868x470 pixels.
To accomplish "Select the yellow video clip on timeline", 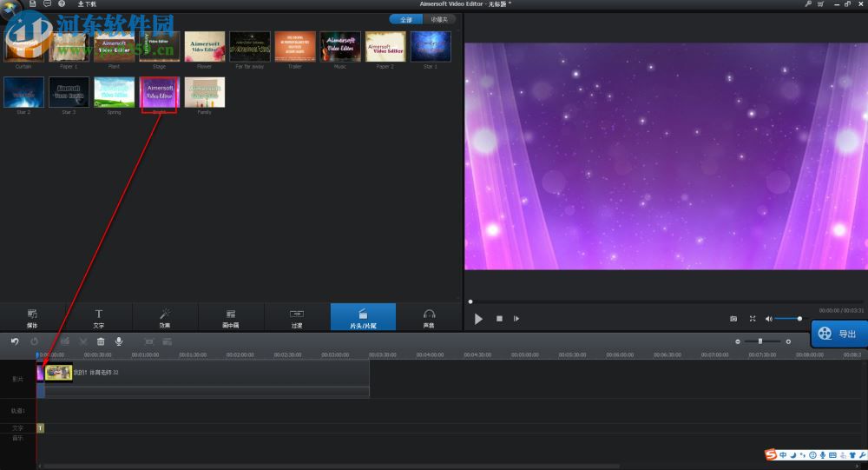I will 59,373.
